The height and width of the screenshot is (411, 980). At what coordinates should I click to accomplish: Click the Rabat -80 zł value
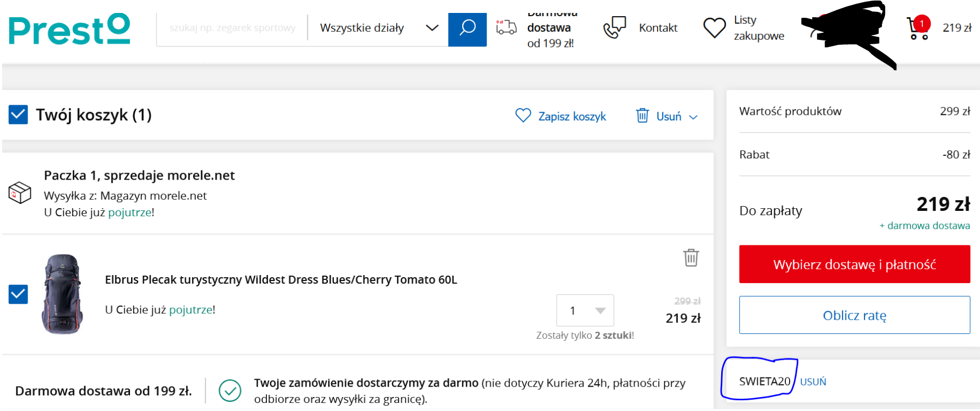tap(956, 155)
